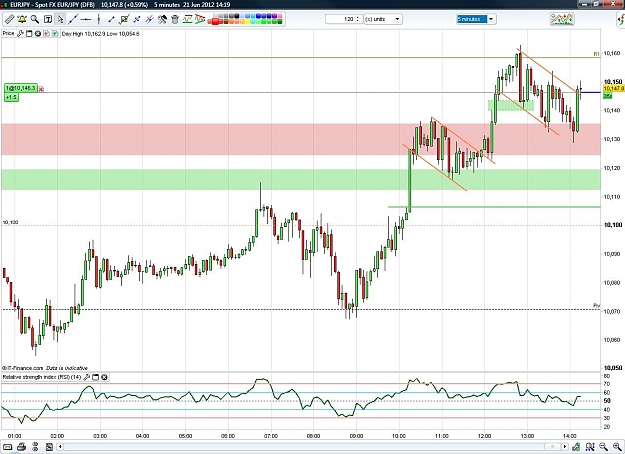Click the Day High 10,162.9 text
This screenshot has width=625, height=454.
pyautogui.click(x=83, y=34)
